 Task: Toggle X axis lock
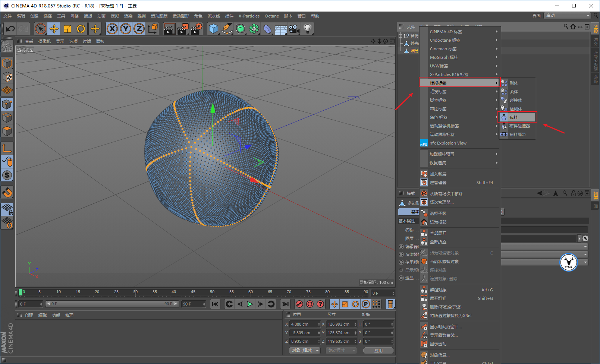[x=112, y=29]
